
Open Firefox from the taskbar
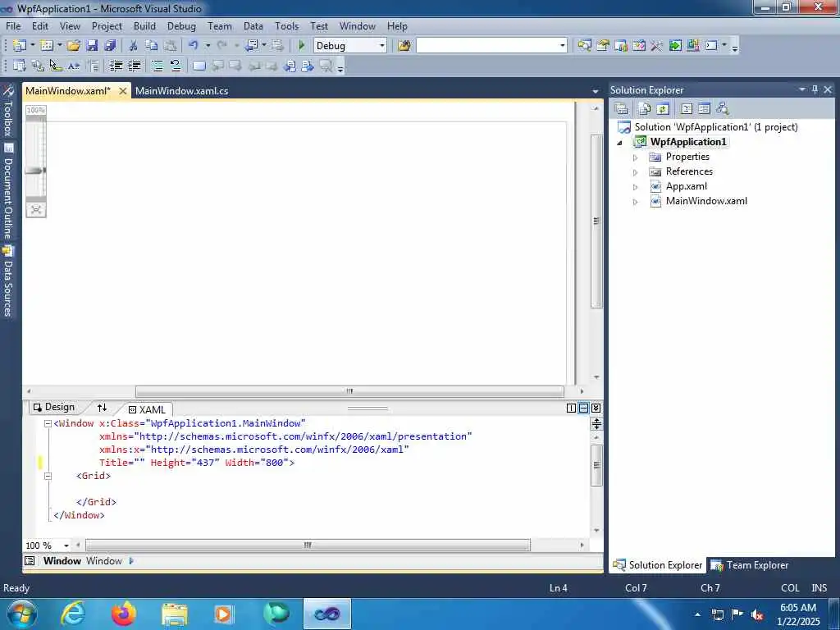[123, 614]
